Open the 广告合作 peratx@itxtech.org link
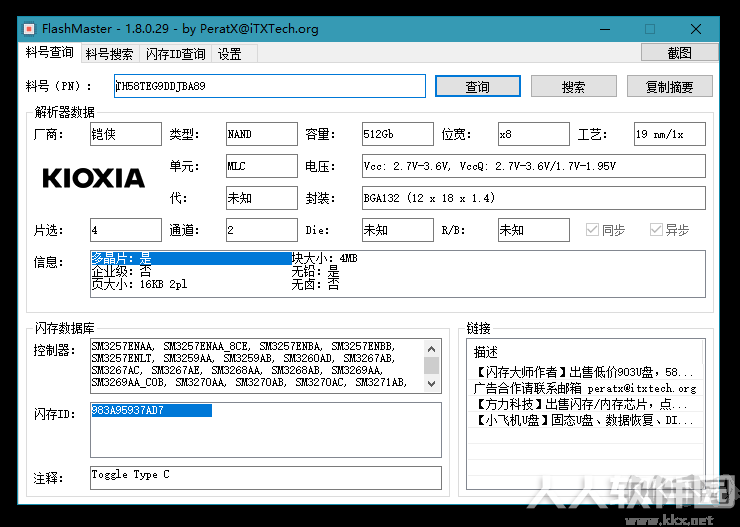The height and width of the screenshot is (527, 740). point(584,388)
